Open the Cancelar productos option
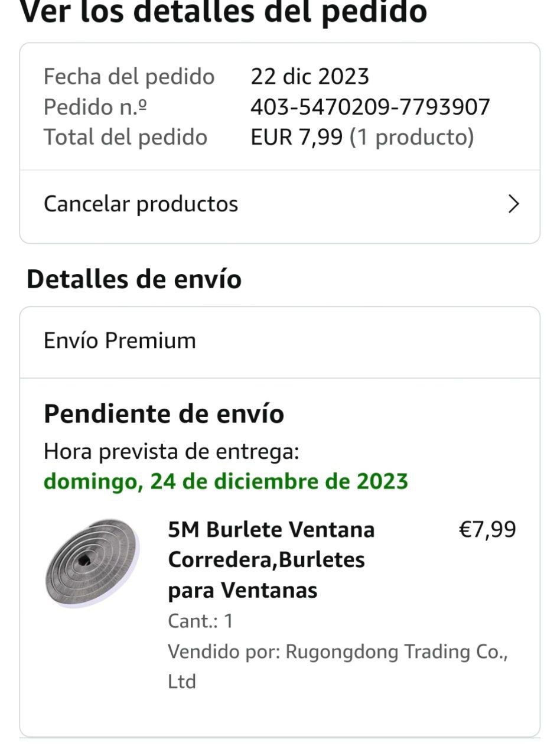 tap(141, 204)
